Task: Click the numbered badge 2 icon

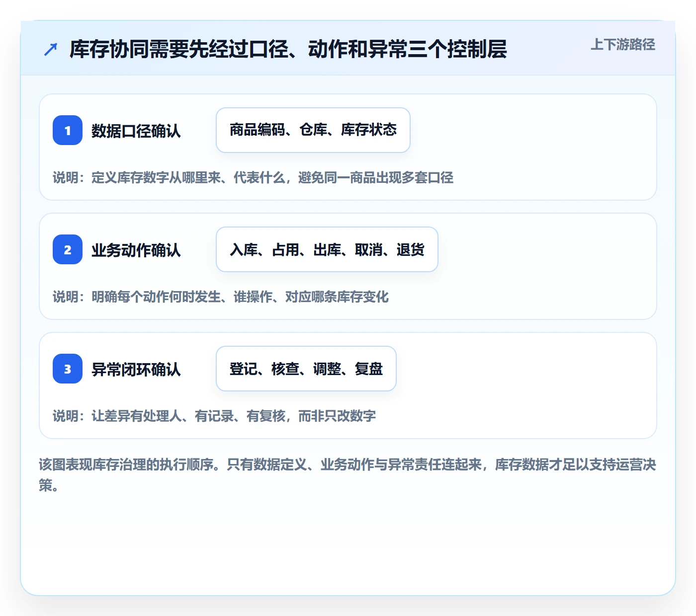Action: click(x=68, y=249)
